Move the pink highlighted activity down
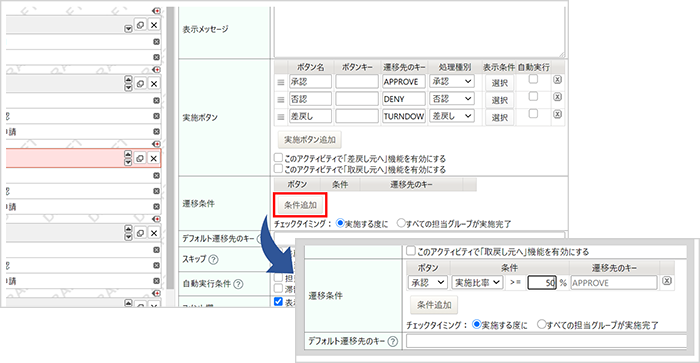 coord(128,162)
